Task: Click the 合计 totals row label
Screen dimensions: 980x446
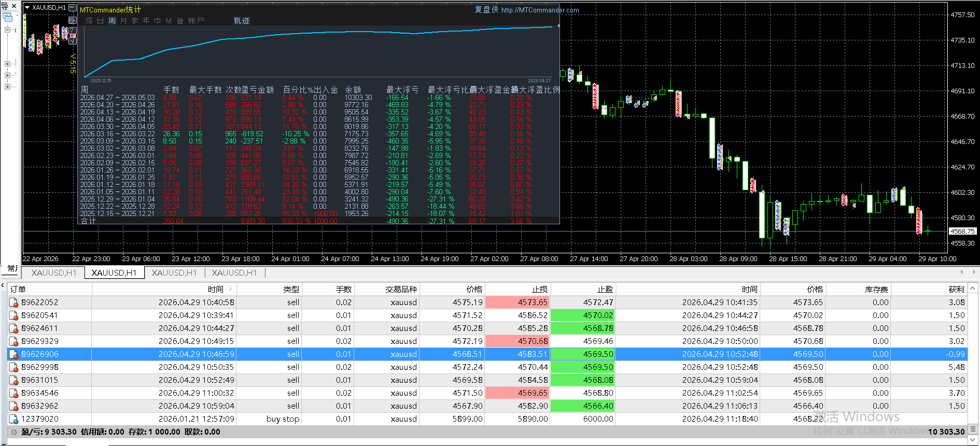Action: [x=88, y=221]
